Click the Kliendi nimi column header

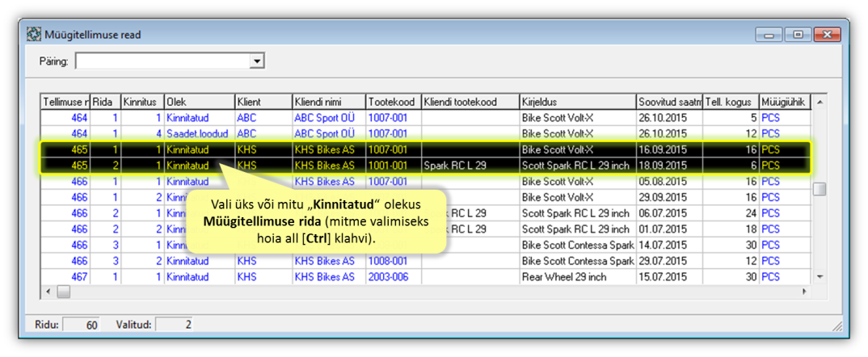click(x=330, y=103)
